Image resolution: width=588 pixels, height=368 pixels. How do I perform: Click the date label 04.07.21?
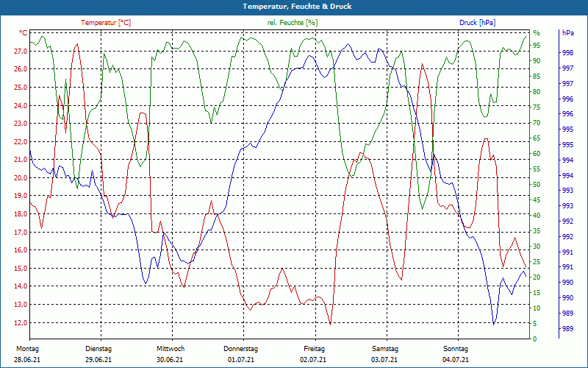[456, 360]
